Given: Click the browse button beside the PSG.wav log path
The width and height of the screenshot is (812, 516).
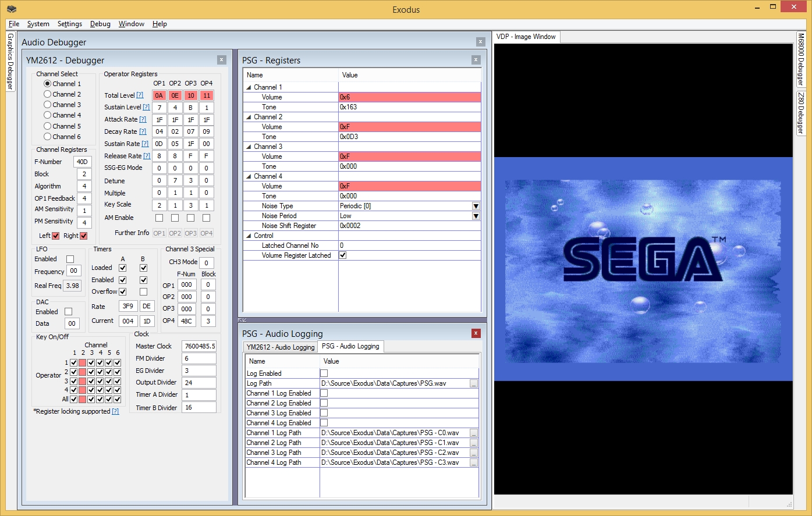Looking at the screenshot, I should point(474,384).
